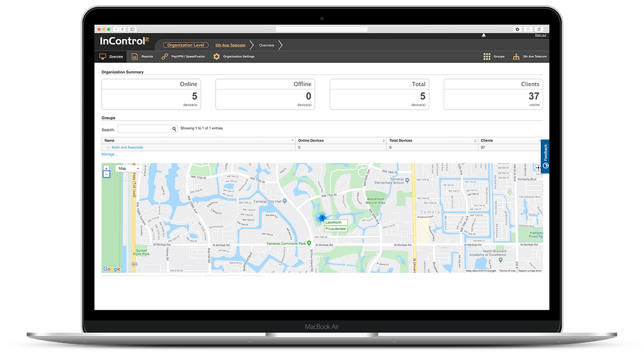Toggle the map fullscreen icon
Image resolution: width=644 pixels, height=354 pixels.
pos(538,167)
